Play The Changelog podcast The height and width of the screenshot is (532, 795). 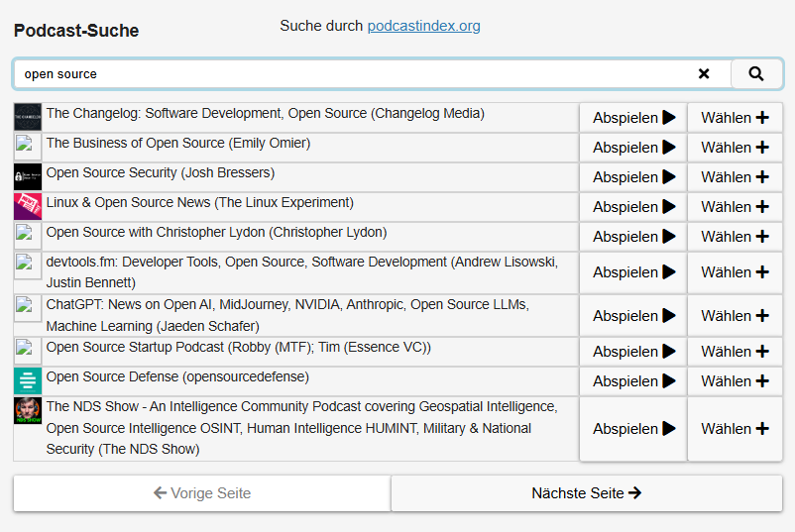point(633,118)
